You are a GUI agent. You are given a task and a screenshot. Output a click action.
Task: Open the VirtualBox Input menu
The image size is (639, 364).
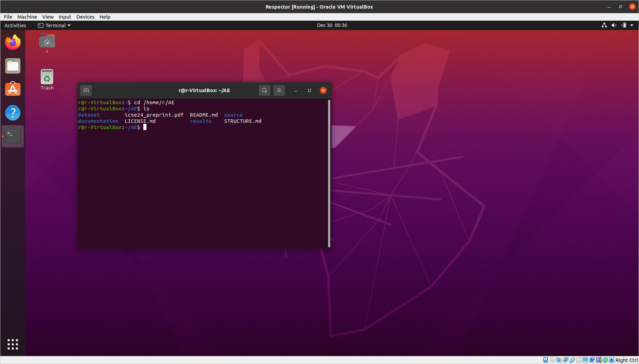pyautogui.click(x=65, y=17)
